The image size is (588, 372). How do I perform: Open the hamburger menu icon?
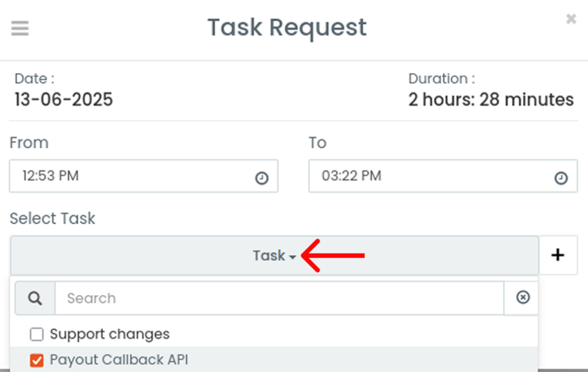pos(20,28)
